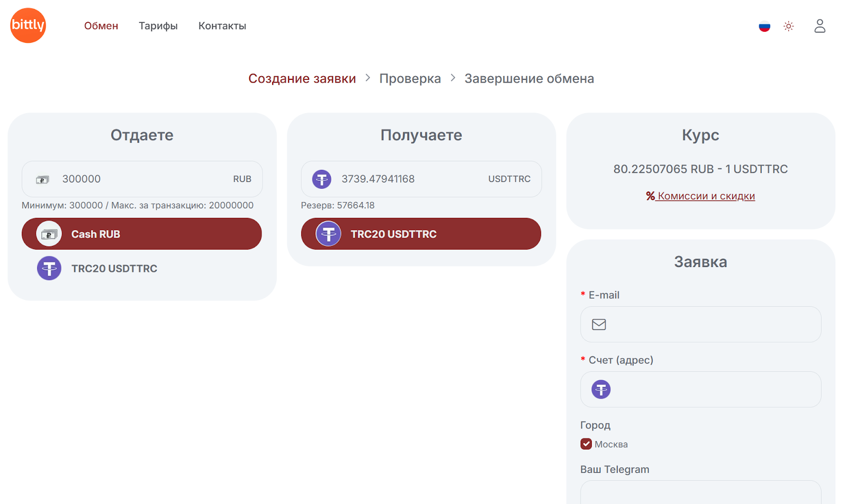Click the Резерв: 57664.18 text

point(338,205)
